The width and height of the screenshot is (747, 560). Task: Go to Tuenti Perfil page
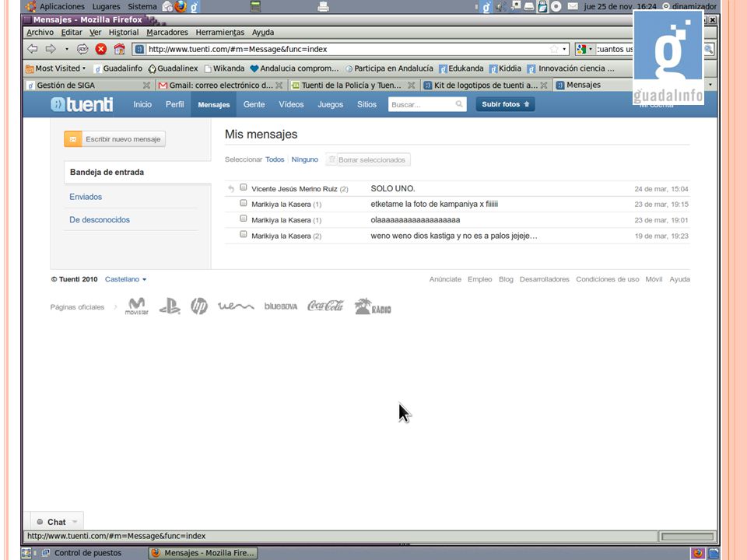click(x=175, y=104)
